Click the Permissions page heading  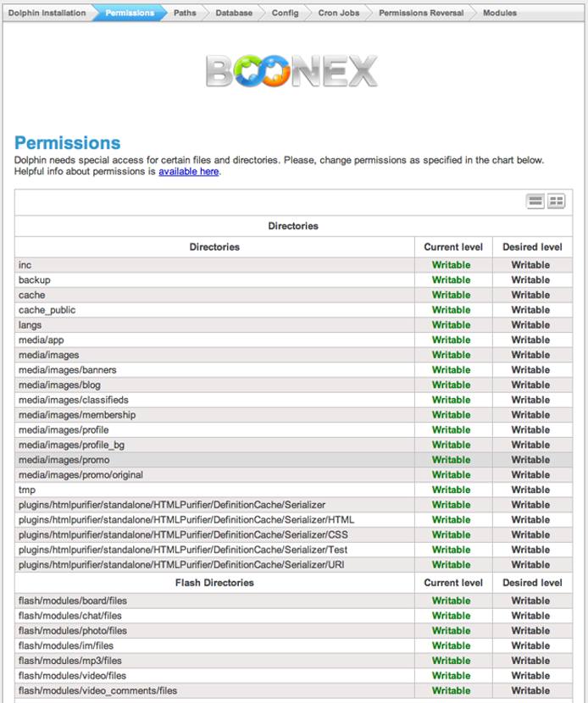(x=68, y=143)
